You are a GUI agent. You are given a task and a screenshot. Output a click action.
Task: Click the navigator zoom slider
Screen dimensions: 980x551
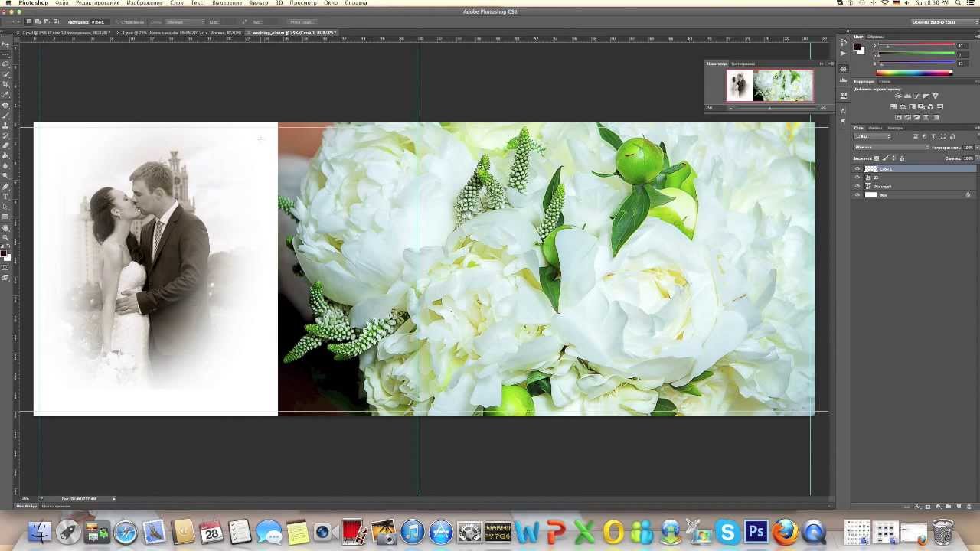pos(769,108)
